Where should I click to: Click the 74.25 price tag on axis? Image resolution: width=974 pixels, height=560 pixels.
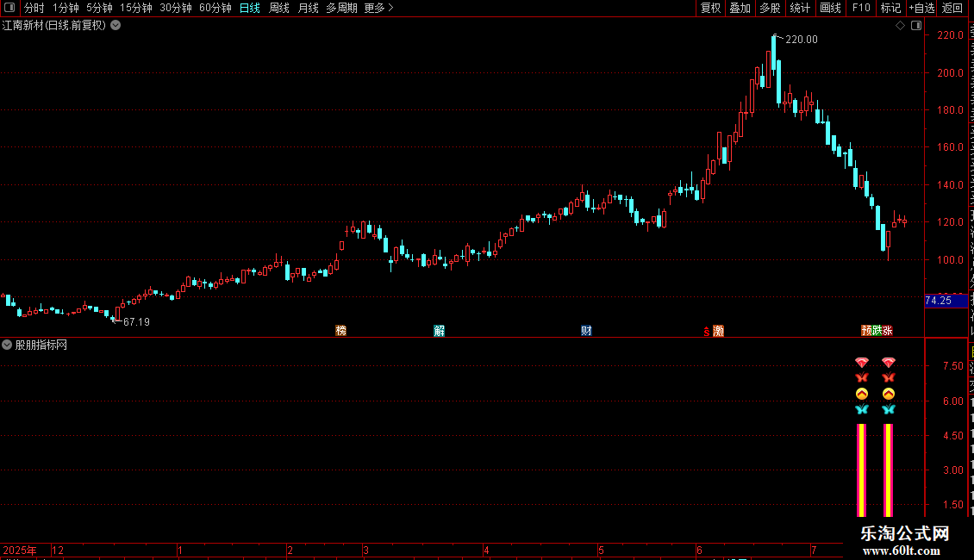[946, 301]
